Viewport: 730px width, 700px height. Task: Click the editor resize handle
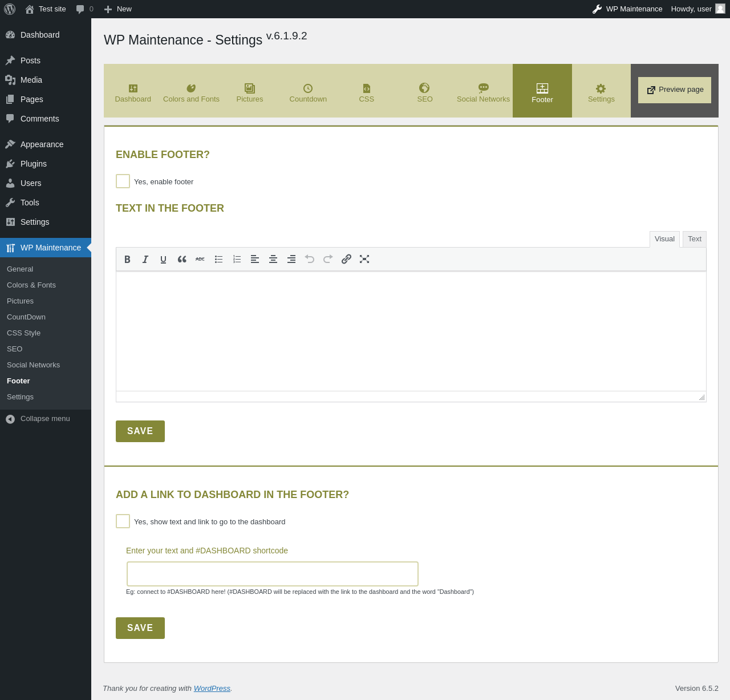click(701, 397)
